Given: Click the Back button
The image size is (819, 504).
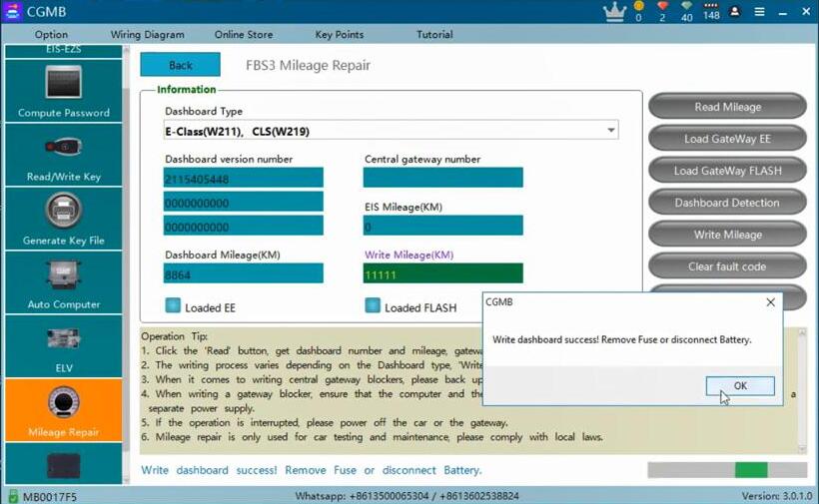Looking at the screenshot, I should pyautogui.click(x=180, y=65).
